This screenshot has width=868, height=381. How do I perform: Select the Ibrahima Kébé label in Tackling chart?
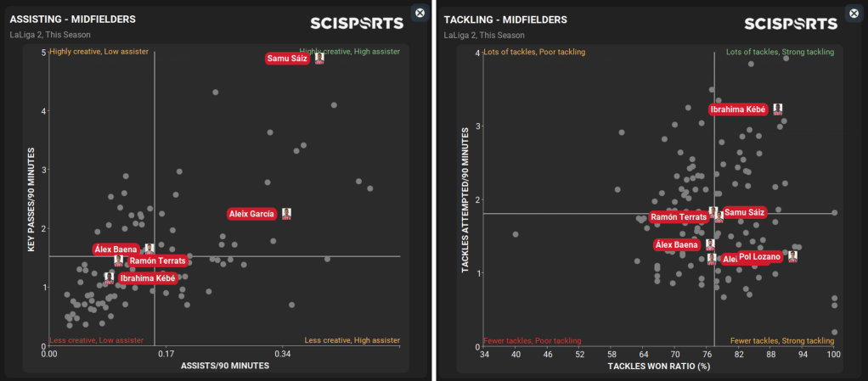[738, 109]
